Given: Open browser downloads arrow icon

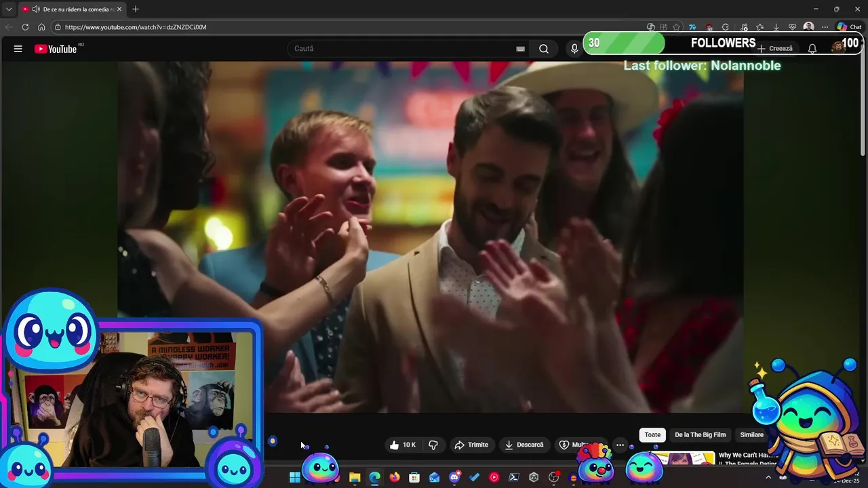Looking at the screenshot, I should point(776,27).
